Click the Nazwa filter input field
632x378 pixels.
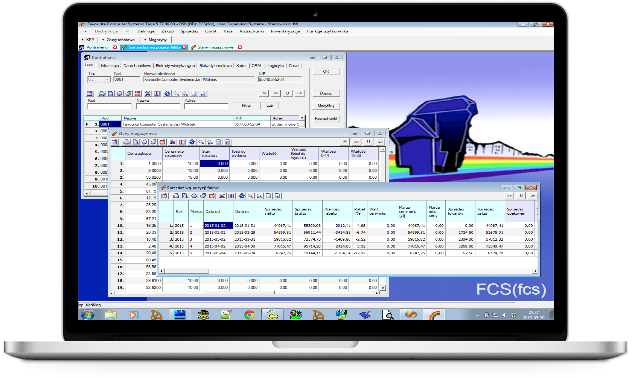tap(158, 106)
